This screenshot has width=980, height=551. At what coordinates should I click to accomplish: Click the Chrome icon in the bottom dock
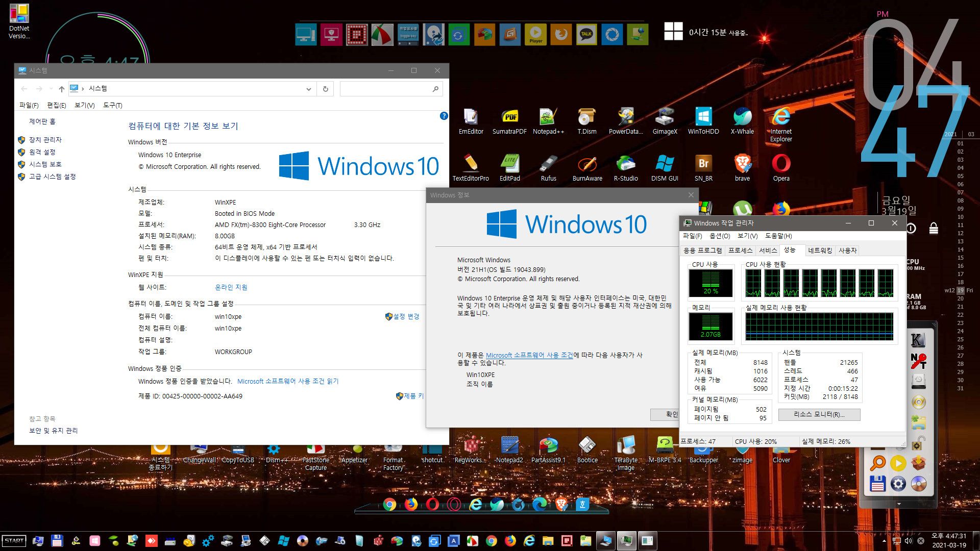pos(389,505)
